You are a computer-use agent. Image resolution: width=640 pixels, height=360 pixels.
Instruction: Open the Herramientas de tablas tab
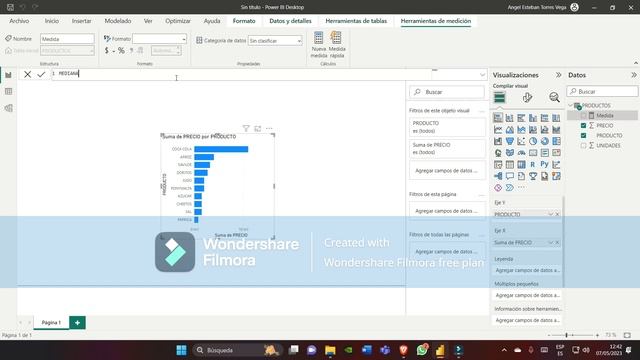[356, 21]
